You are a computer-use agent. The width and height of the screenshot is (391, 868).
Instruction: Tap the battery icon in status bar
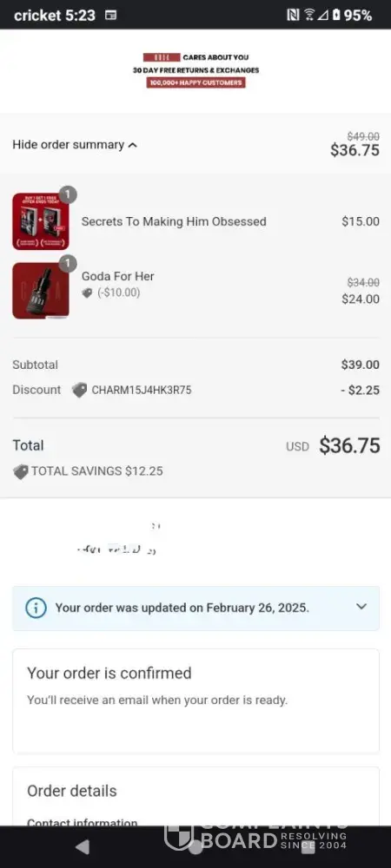coord(336,16)
